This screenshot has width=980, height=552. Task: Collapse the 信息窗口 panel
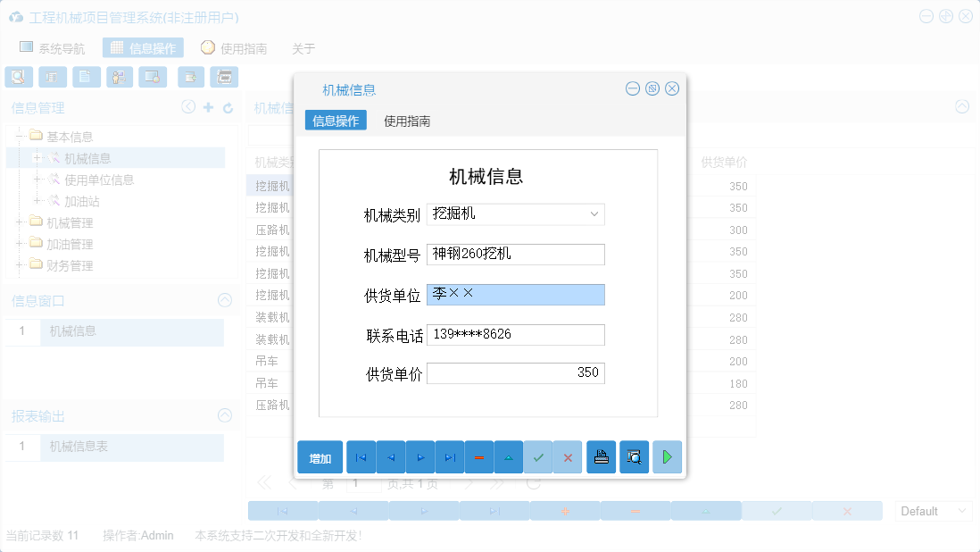click(225, 300)
